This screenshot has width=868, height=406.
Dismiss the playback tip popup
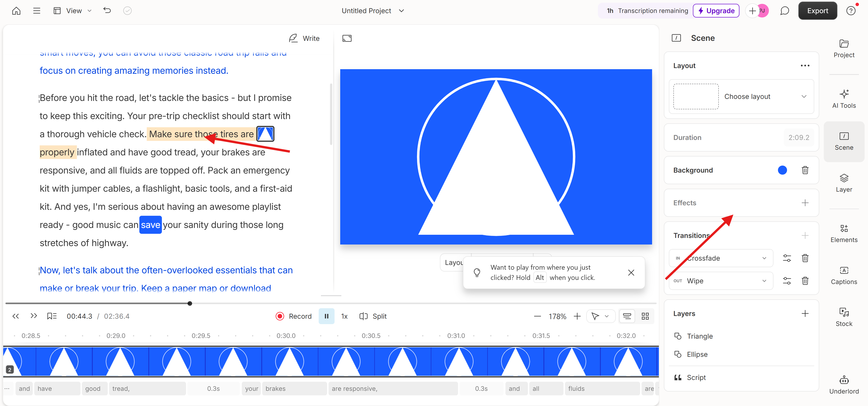[631, 273]
